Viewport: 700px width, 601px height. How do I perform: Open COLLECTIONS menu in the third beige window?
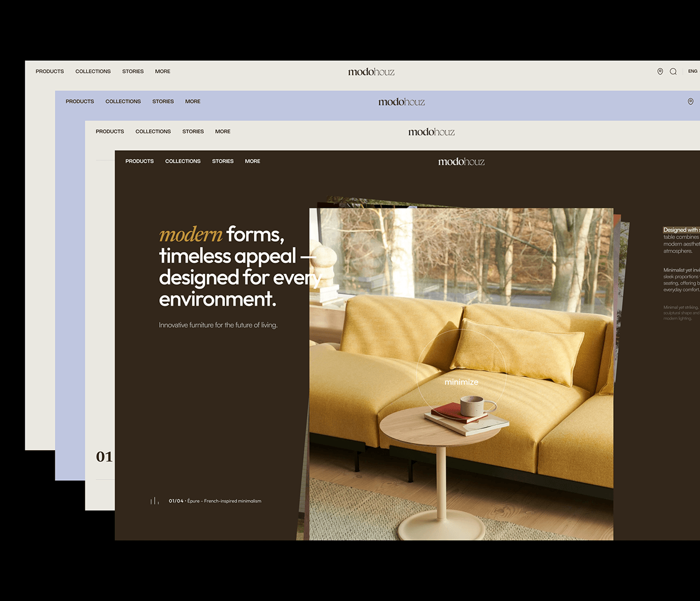[153, 131]
